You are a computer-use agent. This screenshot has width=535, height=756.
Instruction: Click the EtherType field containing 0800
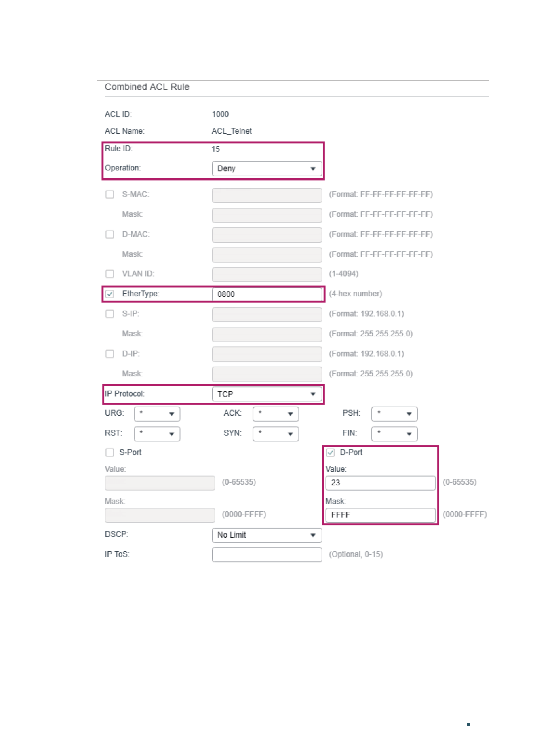[x=267, y=294]
